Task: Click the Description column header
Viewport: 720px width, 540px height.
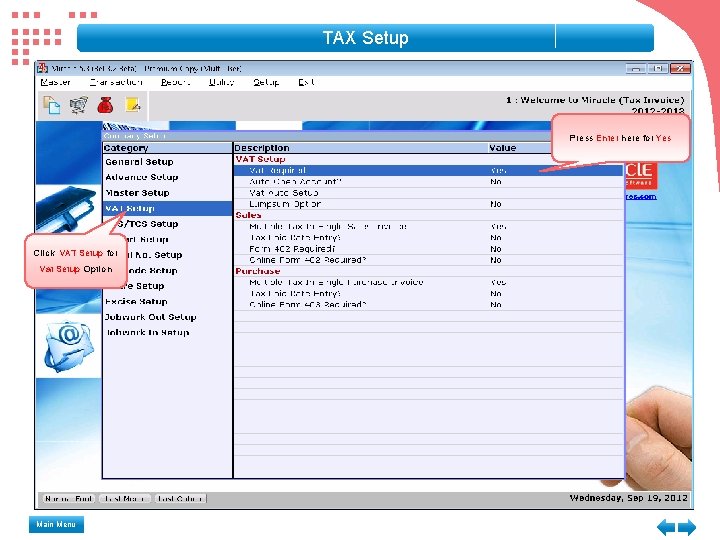Action: pyautogui.click(x=360, y=148)
